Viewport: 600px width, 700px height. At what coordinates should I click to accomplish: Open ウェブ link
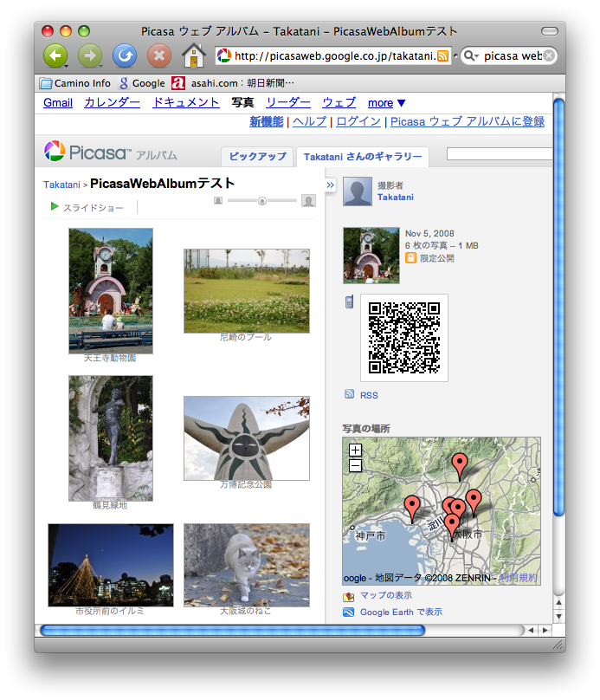click(x=339, y=103)
